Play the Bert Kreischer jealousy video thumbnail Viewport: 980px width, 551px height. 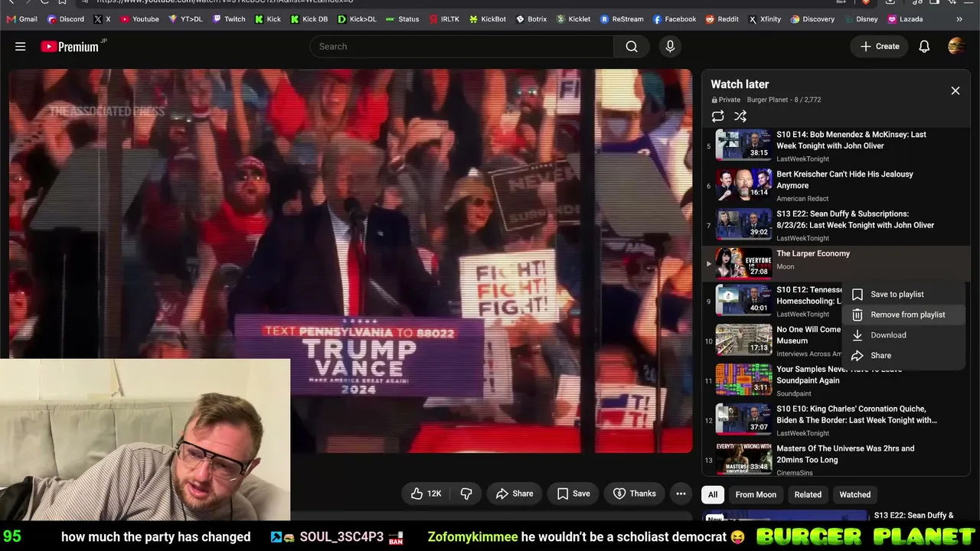tap(743, 184)
